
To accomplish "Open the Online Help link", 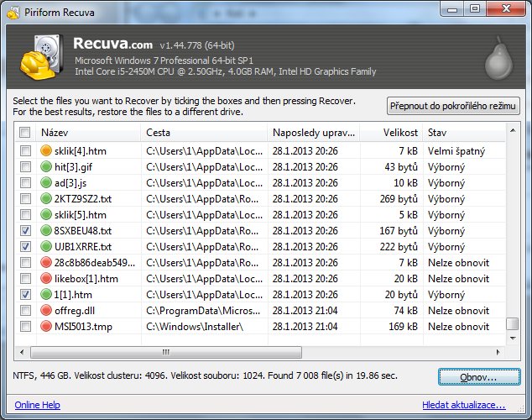I will coord(37,405).
